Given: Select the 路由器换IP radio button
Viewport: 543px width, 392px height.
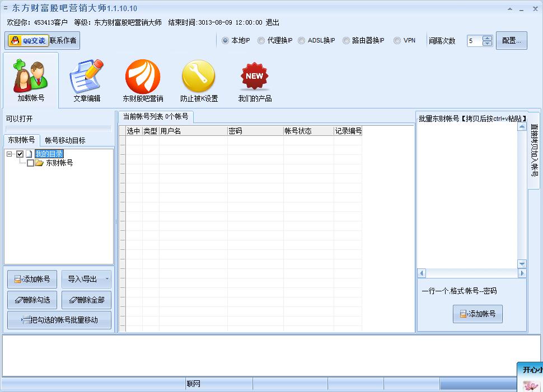Looking at the screenshot, I should (346, 40).
